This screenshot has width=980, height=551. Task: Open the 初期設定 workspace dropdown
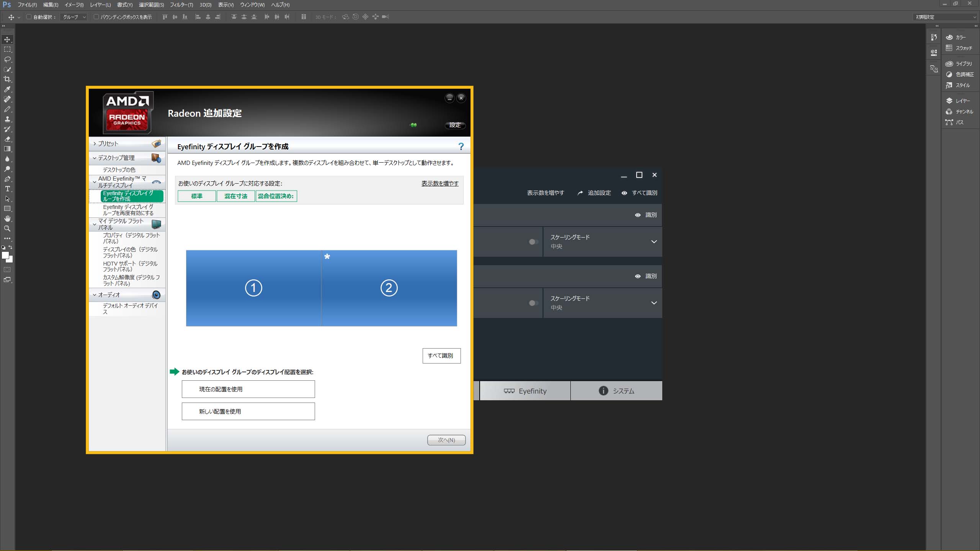pos(945,17)
